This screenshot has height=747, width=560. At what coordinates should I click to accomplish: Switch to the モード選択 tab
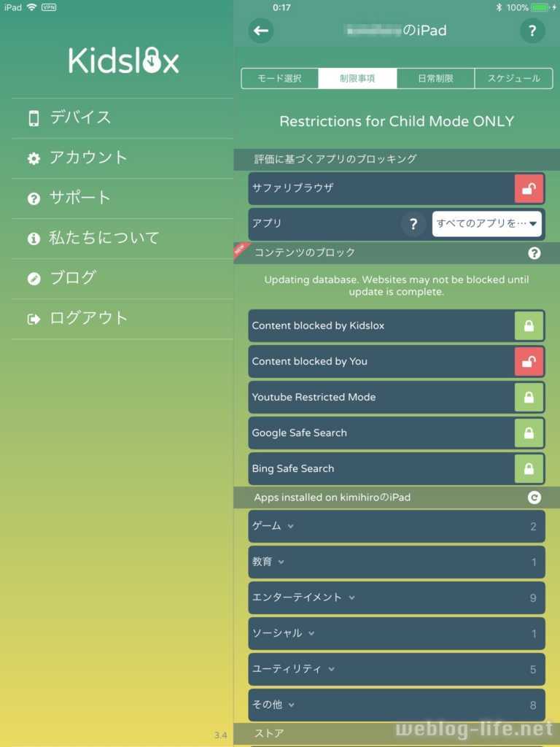280,79
